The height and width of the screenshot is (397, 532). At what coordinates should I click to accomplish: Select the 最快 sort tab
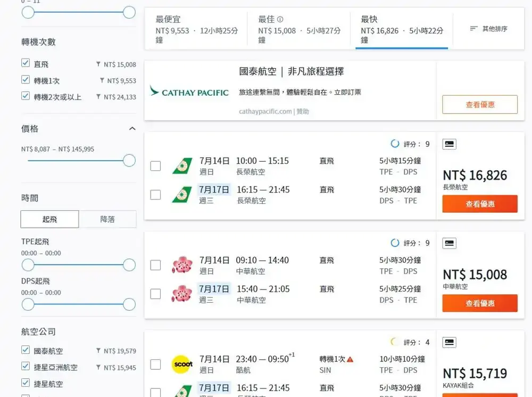402,29
